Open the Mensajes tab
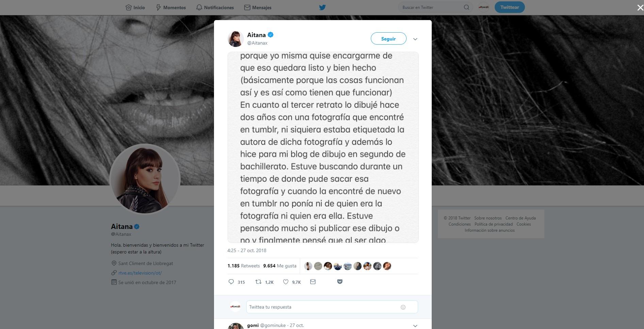The height and width of the screenshot is (329, 644). tap(258, 7)
